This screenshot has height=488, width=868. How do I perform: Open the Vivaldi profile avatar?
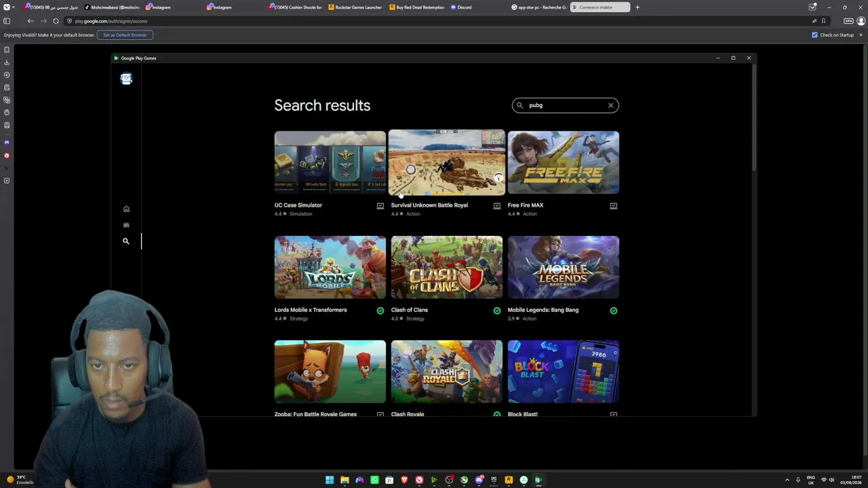(861, 21)
